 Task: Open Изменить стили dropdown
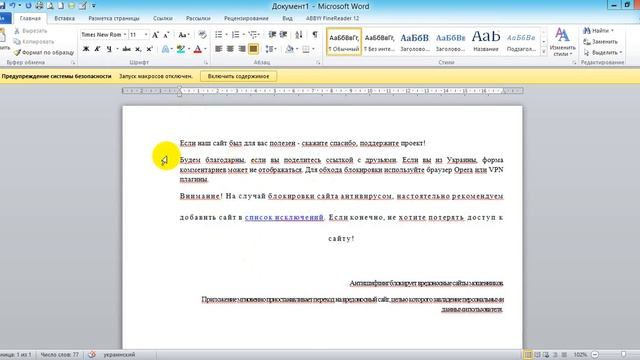coord(562,42)
